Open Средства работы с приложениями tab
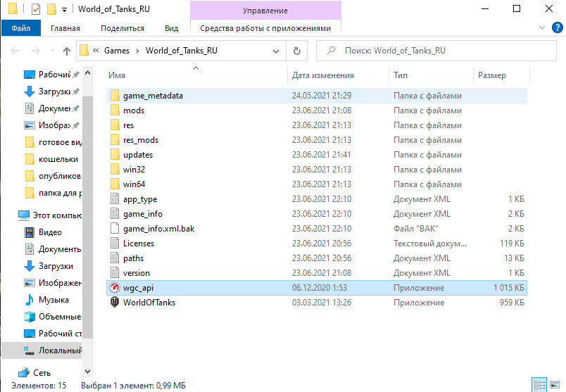 [x=265, y=28]
